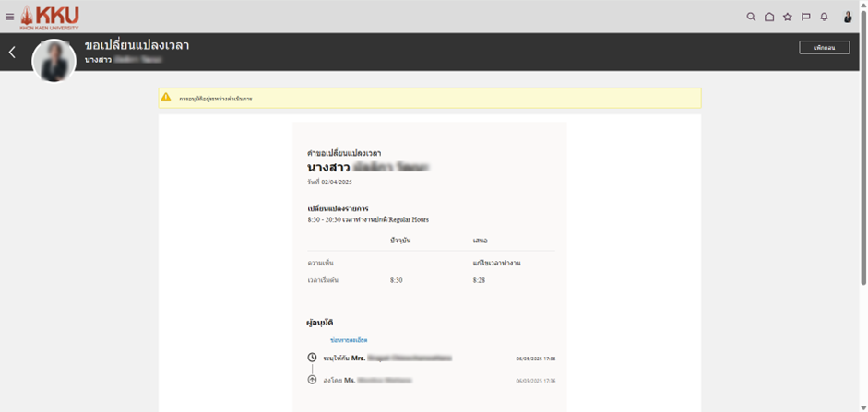Click the current start time 8:30
The image size is (868, 412).
click(397, 279)
